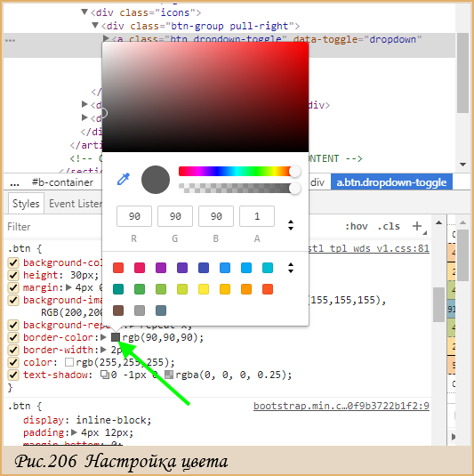Select the a.btn.dropdown-toggle breadcrumb item
The image size is (474, 476).
(391, 182)
